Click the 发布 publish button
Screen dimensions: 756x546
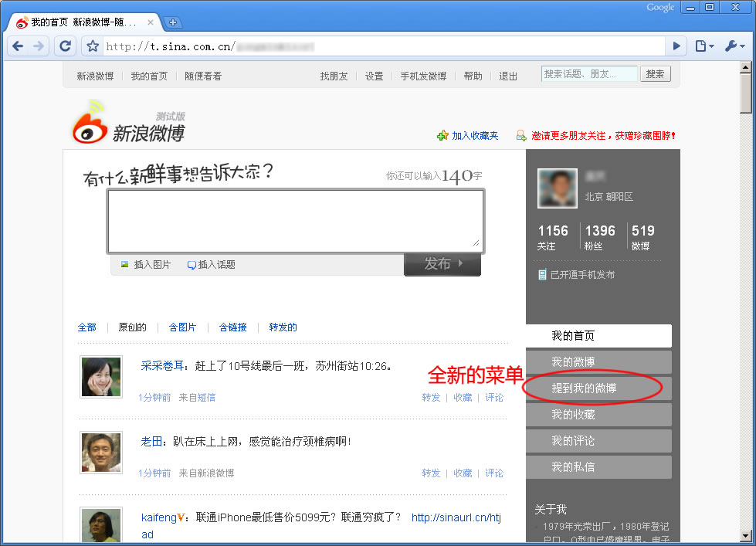click(x=442, y=264)
